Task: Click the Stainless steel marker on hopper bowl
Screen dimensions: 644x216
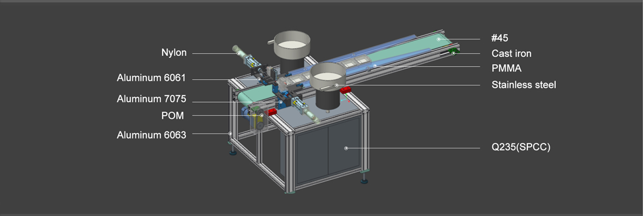Action: (x=336, y=86)
